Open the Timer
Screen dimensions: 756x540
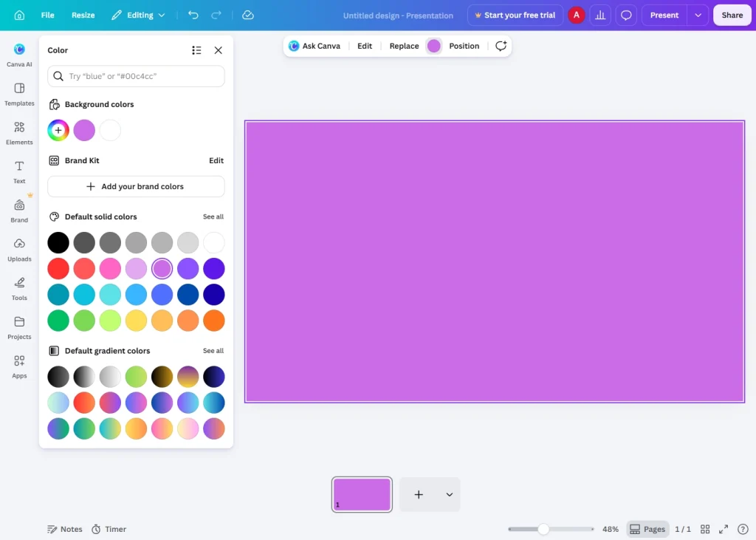tap(109, 530)
